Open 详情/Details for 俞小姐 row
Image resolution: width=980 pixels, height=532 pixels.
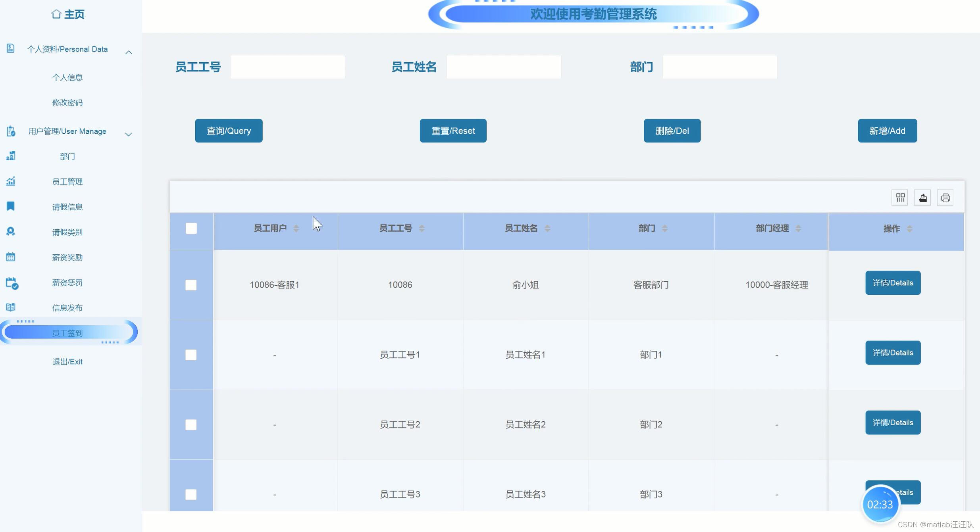click(x=893, y=283)
